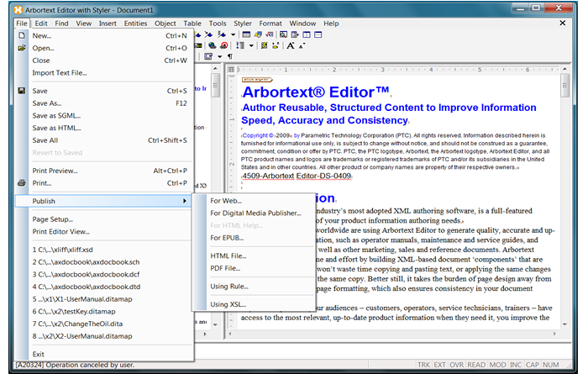Click the globe toolbar icon
The image size is (588, 374).
[x=213, y=45]
